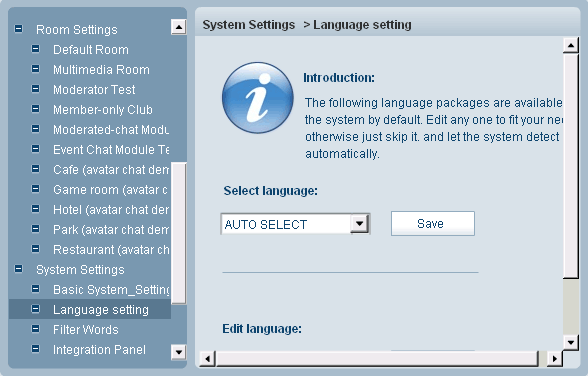This screenshot has height=376, width=588.
Task: Click sidebar scroll down arrow
Action: click(x=179, y=352)
